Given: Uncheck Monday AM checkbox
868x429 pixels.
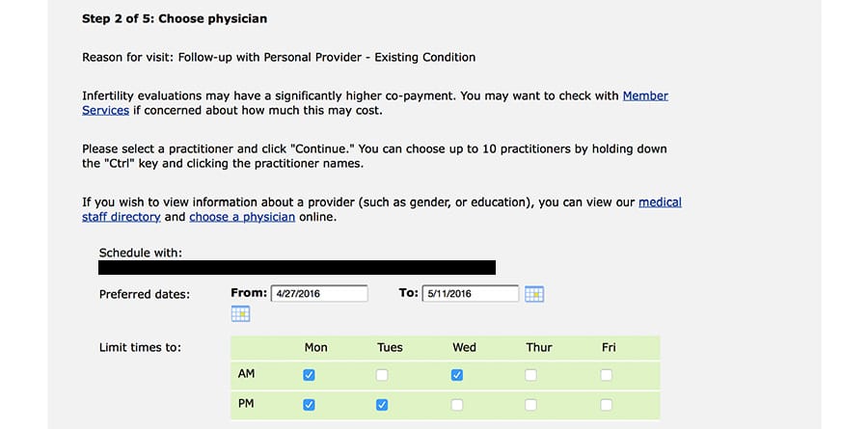Looking at the screenshot, I should click(309, 375).
